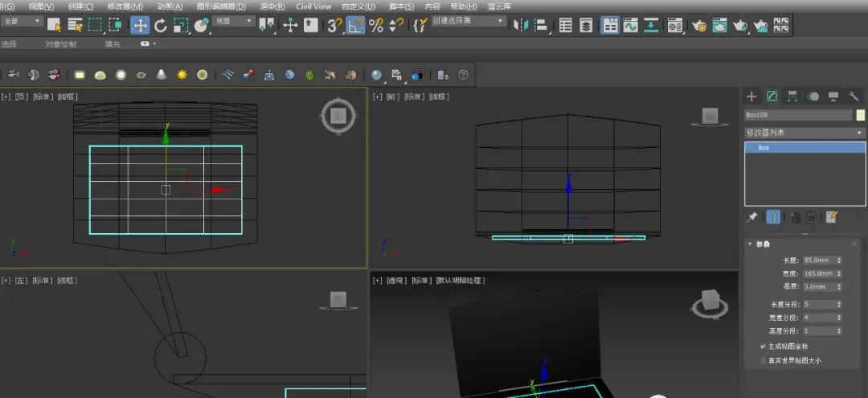
Task: Expand ribbon minimize options arrow next to 填充
Action: (x=154, y=43)
